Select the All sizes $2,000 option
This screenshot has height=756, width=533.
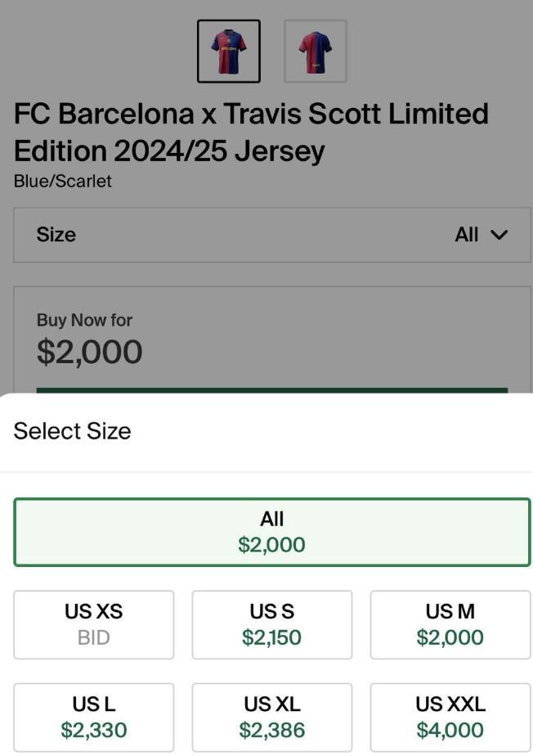(x=272, y=532)
